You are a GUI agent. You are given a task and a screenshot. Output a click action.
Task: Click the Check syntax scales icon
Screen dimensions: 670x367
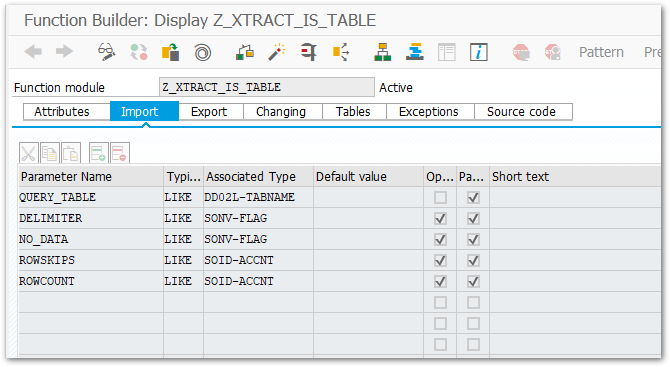pyautogui.click(x=245, y=52)
